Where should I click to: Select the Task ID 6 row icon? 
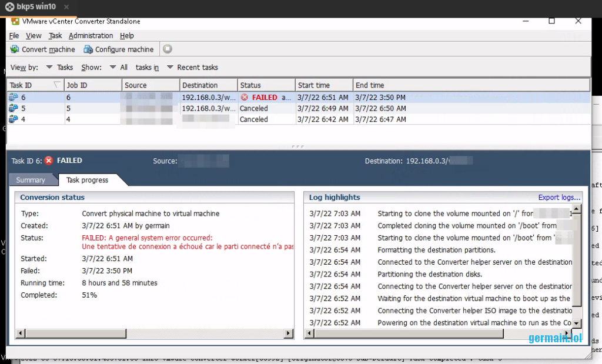pyautogui.click(x=14, y=97)
